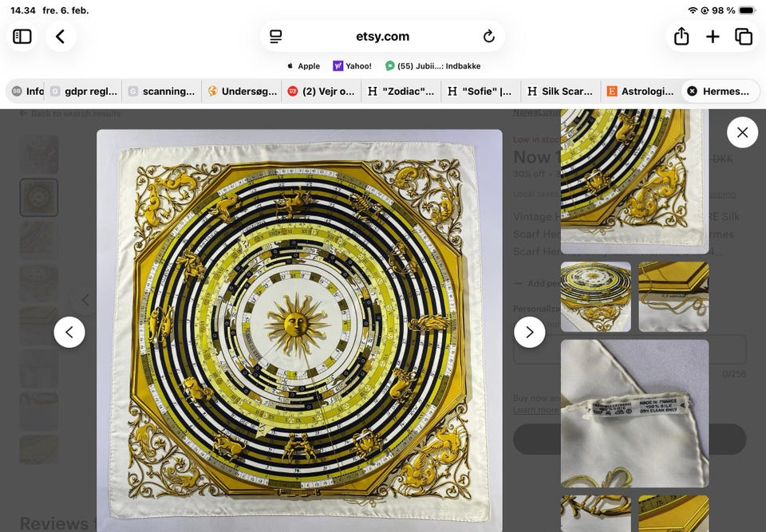Open a new browser tab with the plus
The image size is (766, 532).
713,36
